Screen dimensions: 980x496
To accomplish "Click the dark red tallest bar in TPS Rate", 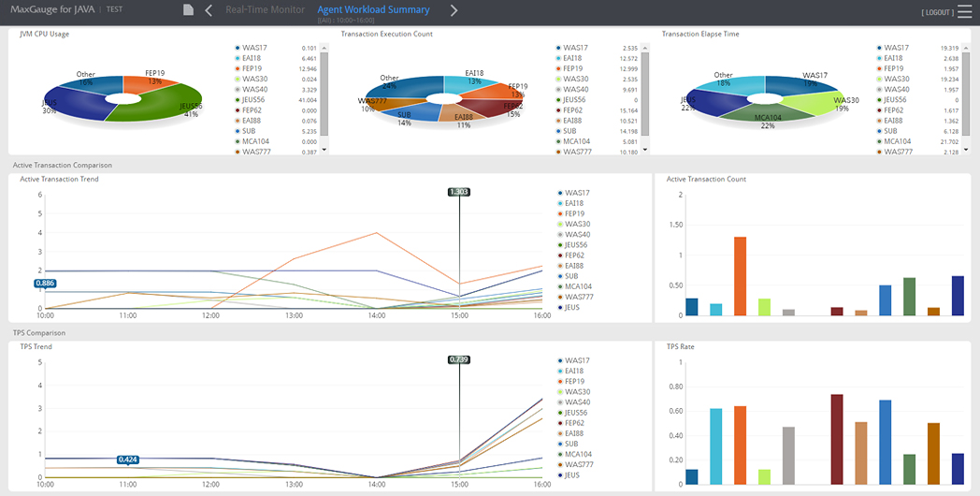I will pos(837,439).
